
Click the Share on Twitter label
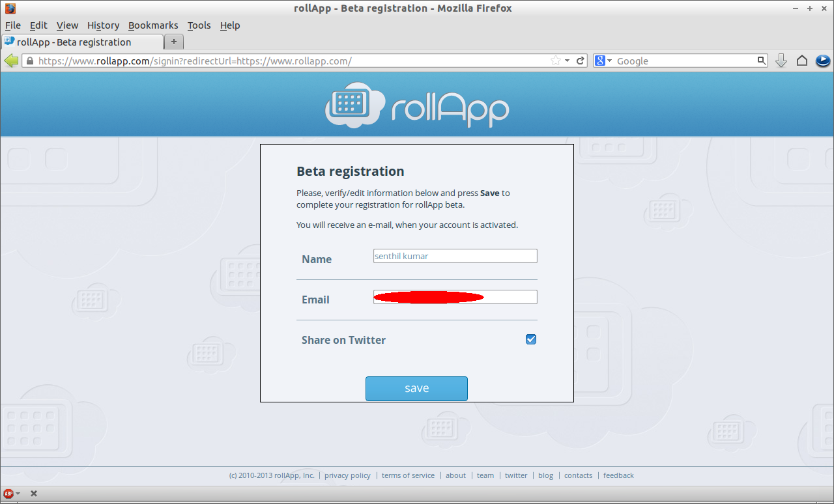(343, 340)
